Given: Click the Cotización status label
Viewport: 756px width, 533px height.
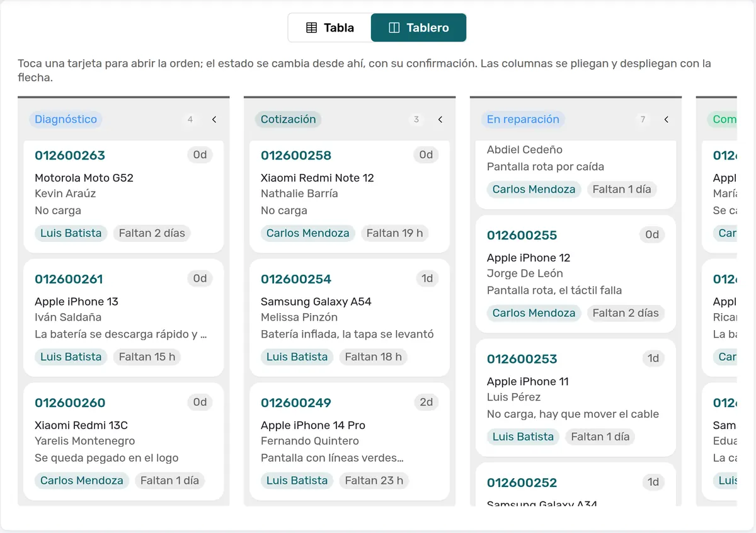Looking at the screenshot, I should [x=289, y=119].
